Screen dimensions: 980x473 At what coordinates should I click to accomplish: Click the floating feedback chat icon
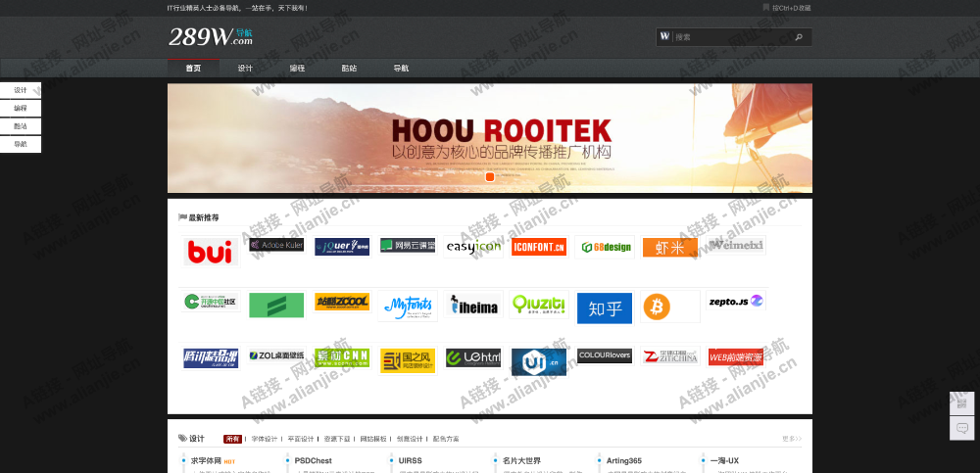click(x=962, y=428)
